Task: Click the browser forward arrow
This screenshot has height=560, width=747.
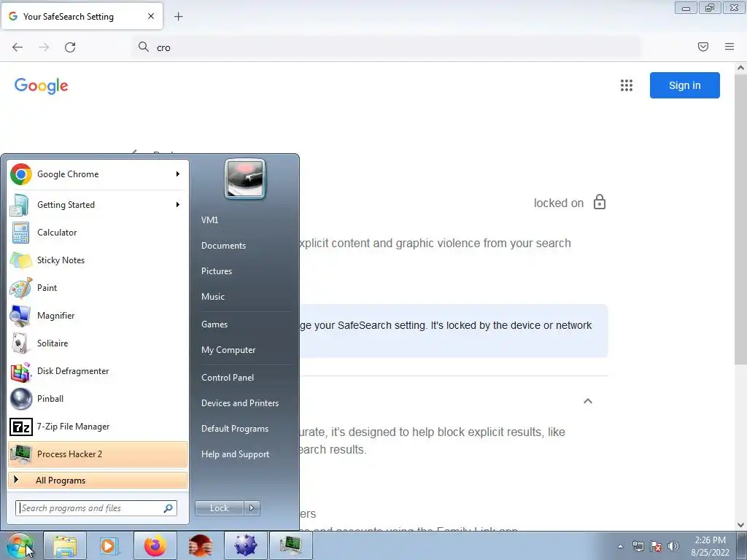Action: 44,47
